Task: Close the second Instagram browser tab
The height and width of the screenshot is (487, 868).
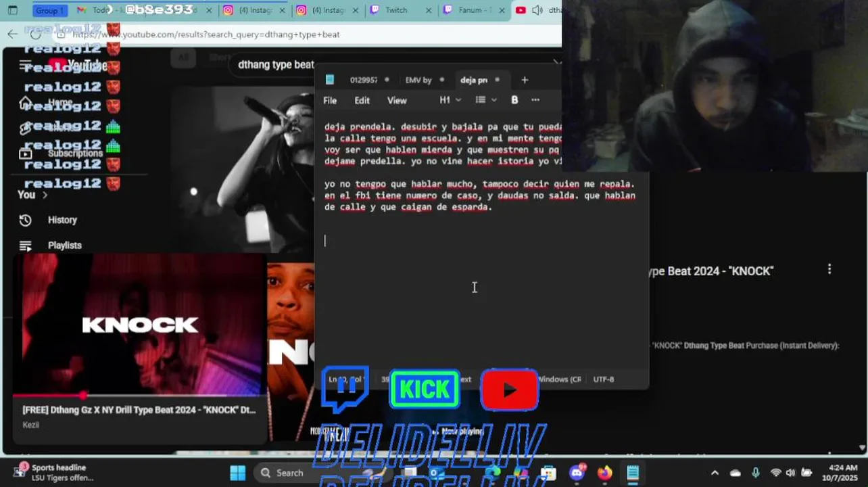Action: [x=356, y=10]
